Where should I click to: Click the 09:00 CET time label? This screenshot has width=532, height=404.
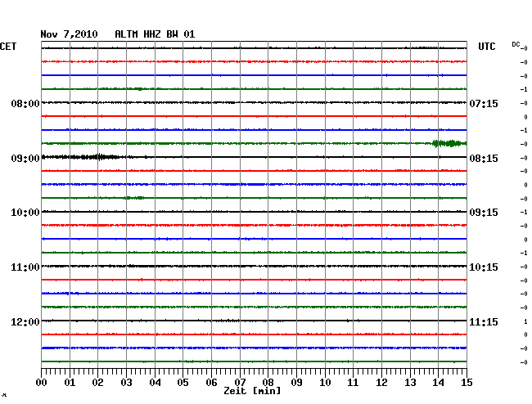coord(25,159)
